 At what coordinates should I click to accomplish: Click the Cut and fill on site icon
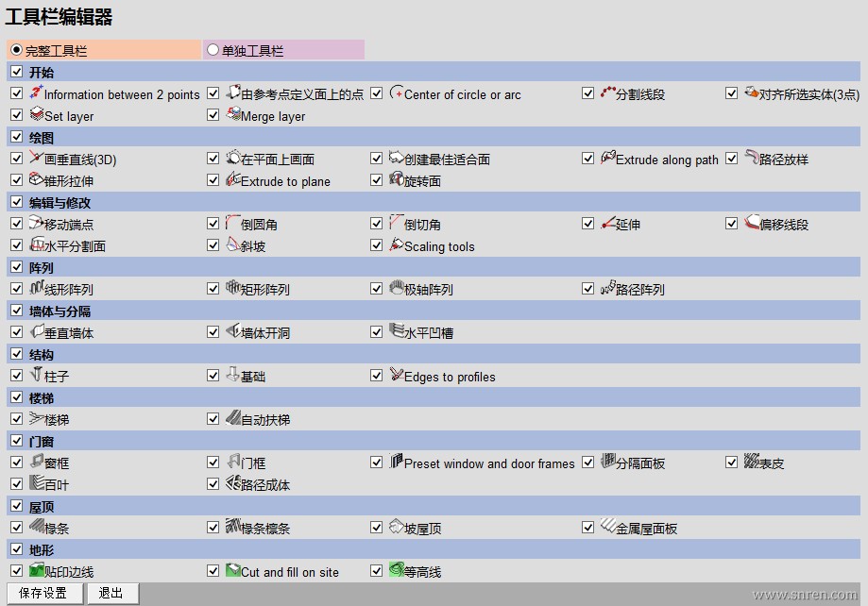[233, 570]
